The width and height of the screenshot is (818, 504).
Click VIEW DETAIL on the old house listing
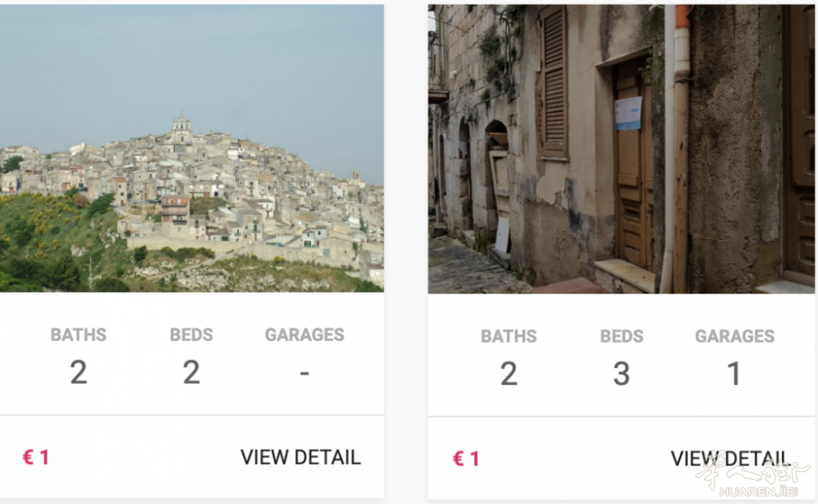tap(729, 459)
